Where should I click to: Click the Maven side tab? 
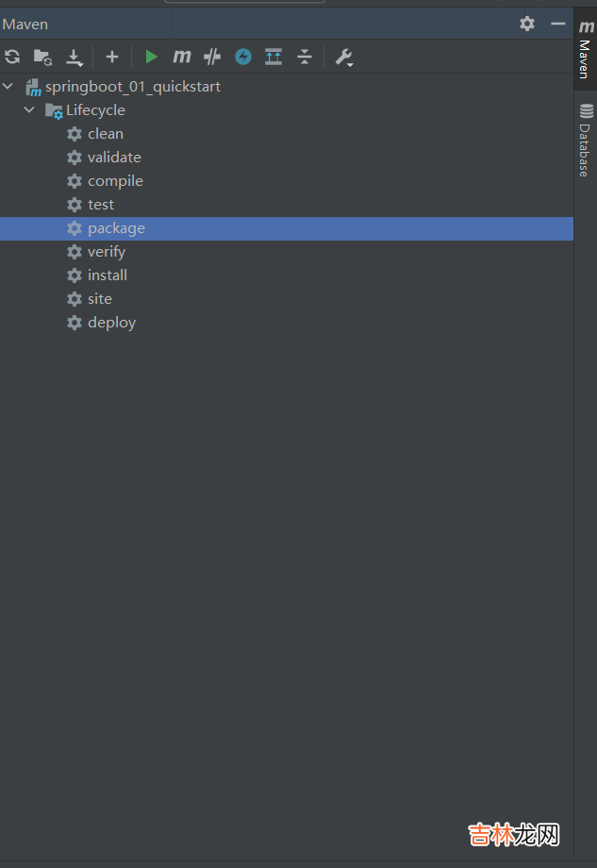[586, 52]
